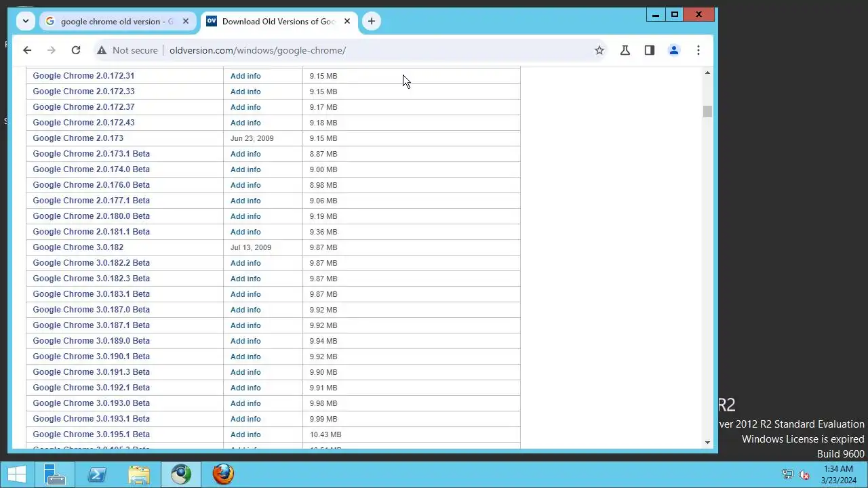
Task: Select the Download Old Versions tab
Action: pos(279,21)
